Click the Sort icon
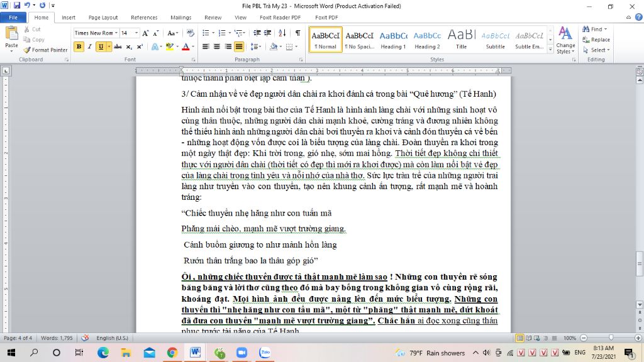The width and height of the screenshot is (644, 362). [282, 33]
